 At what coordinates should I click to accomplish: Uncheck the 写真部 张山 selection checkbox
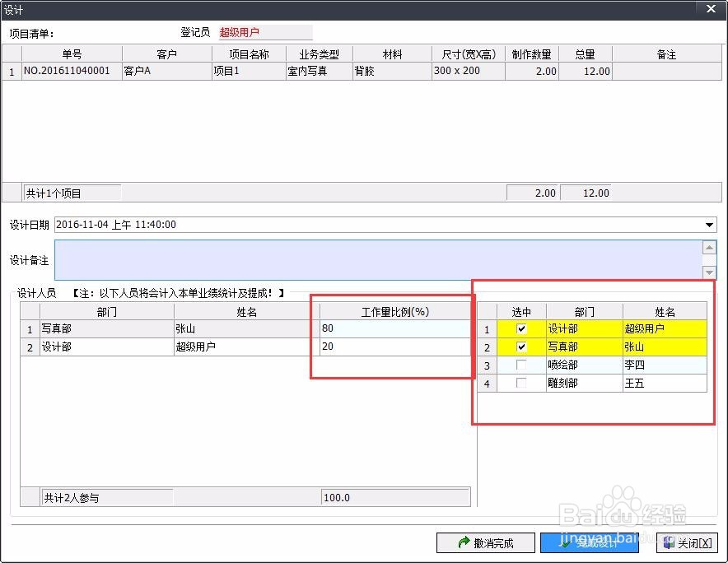(523, 347)
